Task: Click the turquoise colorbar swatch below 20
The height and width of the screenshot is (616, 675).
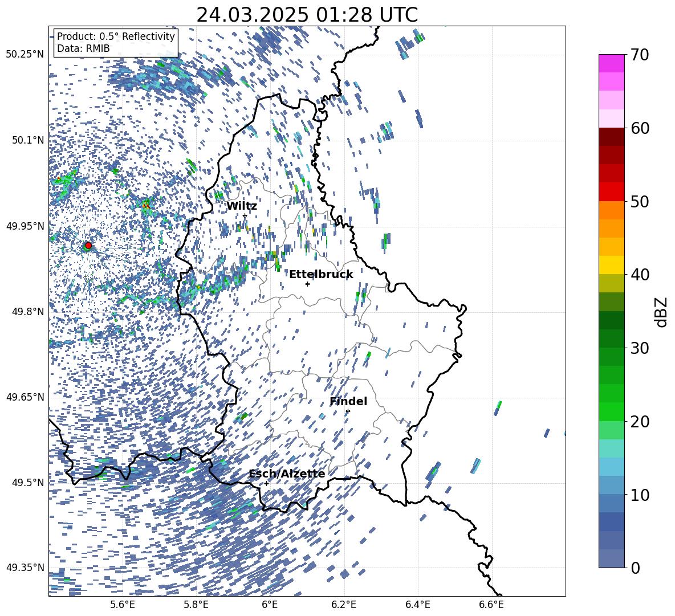Action: click(x=611, y=448)
